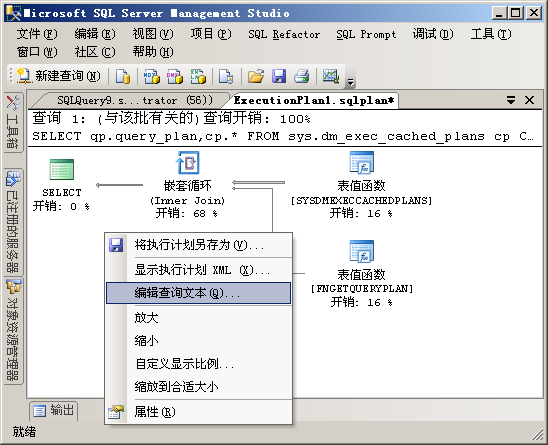Click the save floppy disk toolbar icon

tap(279, 76)
